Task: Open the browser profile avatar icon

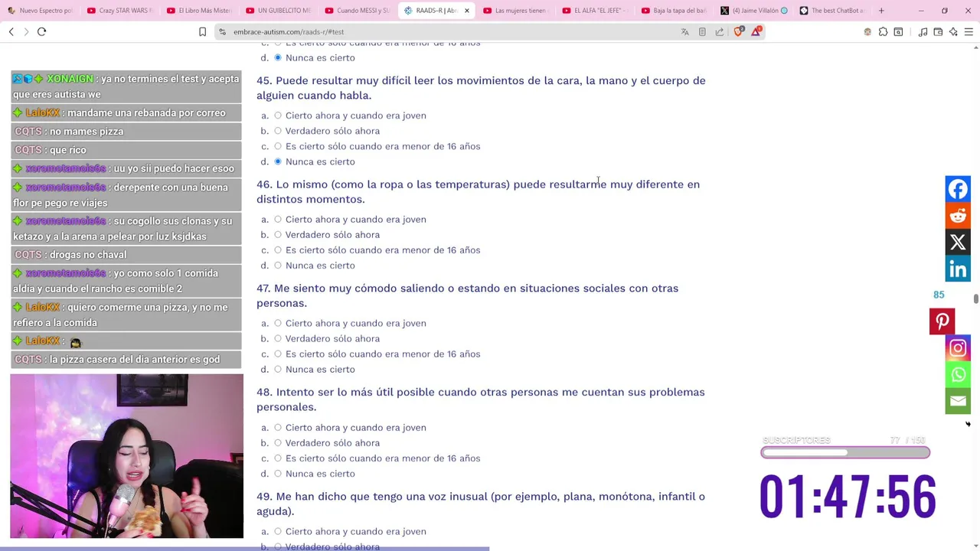Action: (x=867, y=31)
